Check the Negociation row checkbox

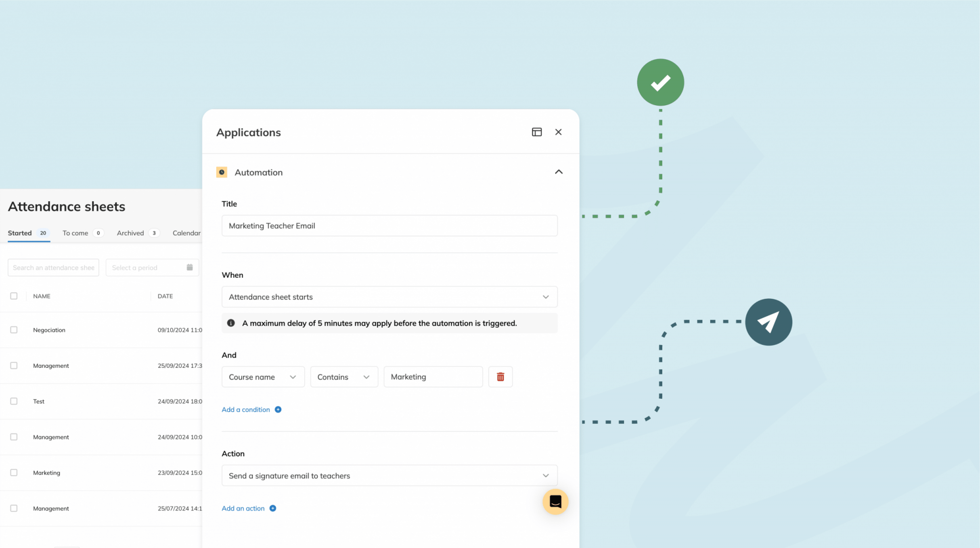pyautogui.click(x=14, y=329)
